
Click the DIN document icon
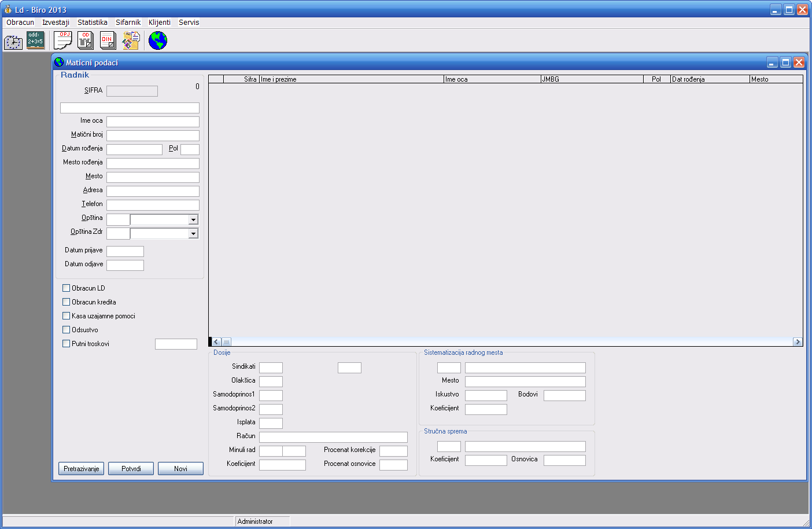pos(108,41)
